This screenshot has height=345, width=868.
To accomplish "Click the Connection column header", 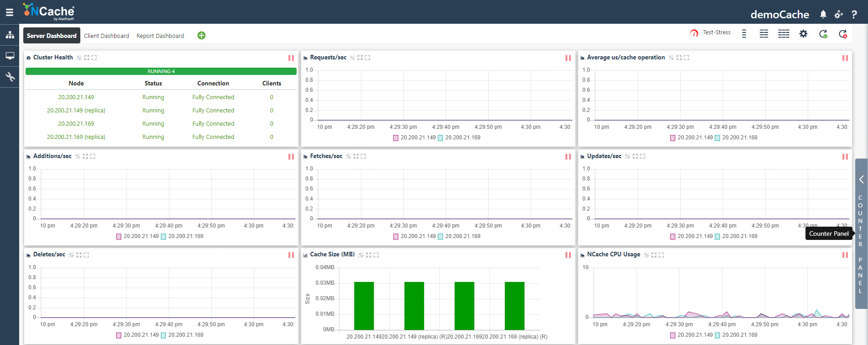I will (213, 83).
